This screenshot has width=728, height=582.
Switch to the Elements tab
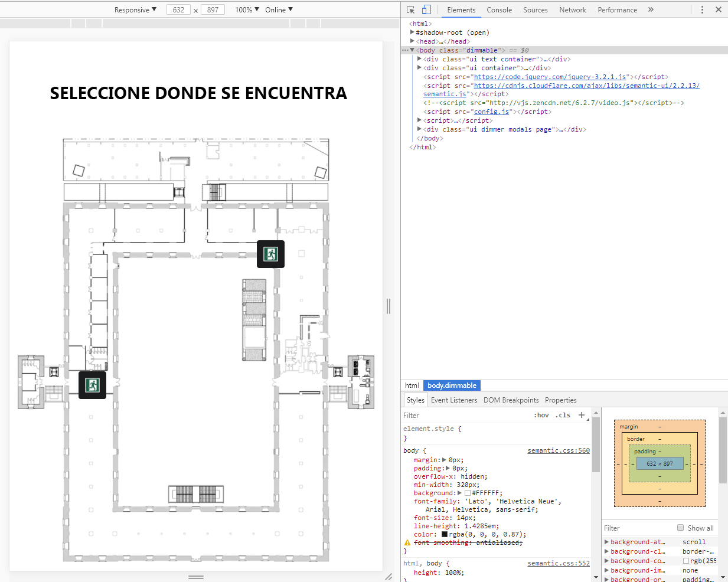461,9
